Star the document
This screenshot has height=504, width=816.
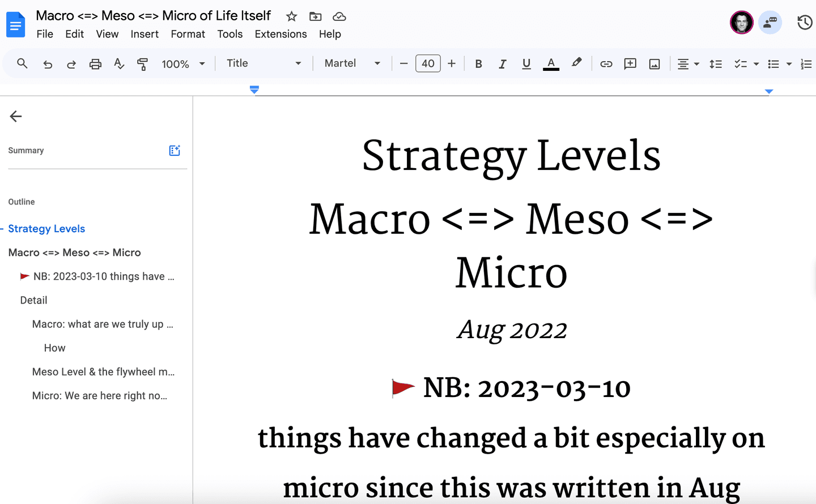(291, 16)
